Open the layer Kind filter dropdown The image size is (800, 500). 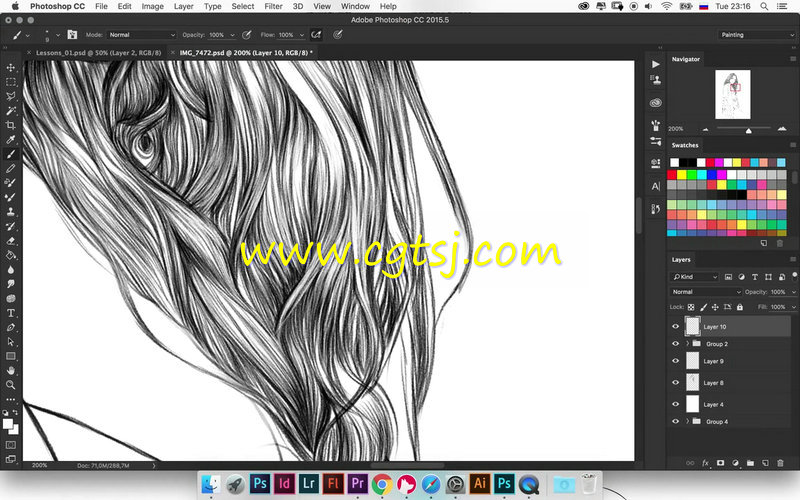694,277
